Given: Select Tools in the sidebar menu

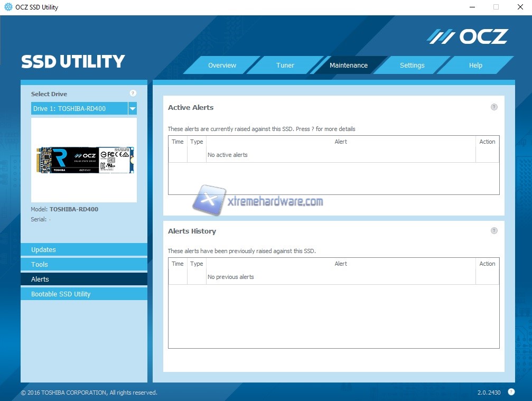Looking at the screenshot, I should click(84, 264).
